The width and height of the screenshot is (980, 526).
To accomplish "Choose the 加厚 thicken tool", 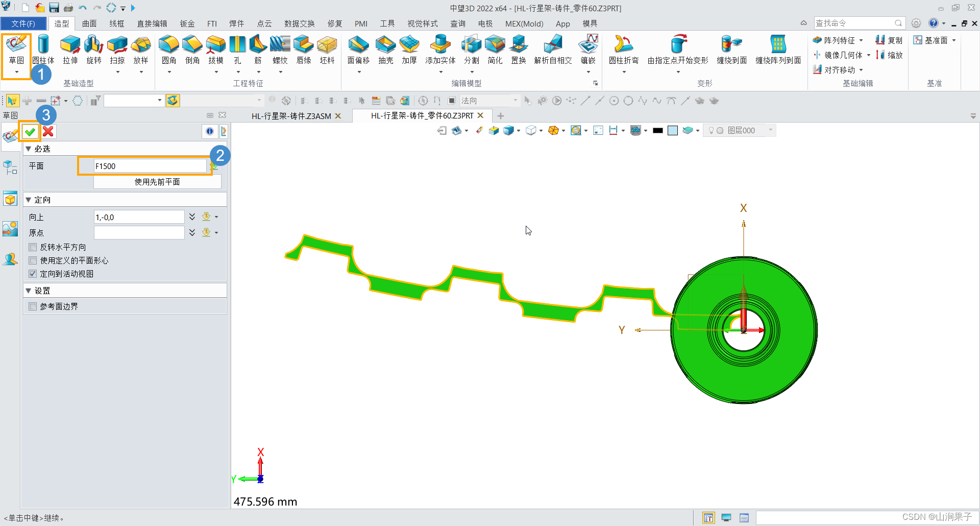I will [x=409, y=50].
